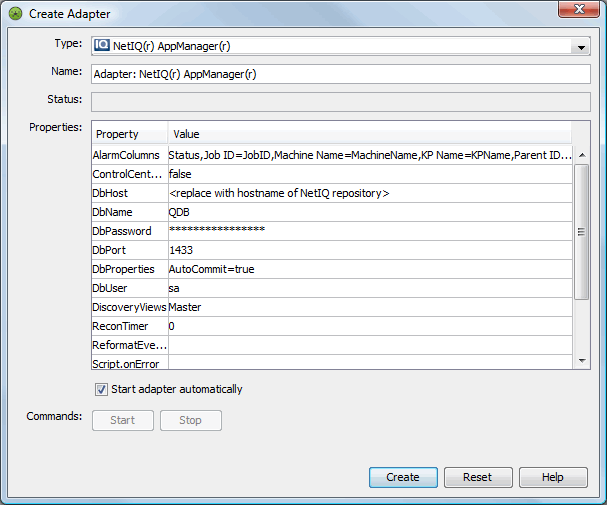Select the AlarmColumns property row
The image size is (607, 505).
click(130, 155)
